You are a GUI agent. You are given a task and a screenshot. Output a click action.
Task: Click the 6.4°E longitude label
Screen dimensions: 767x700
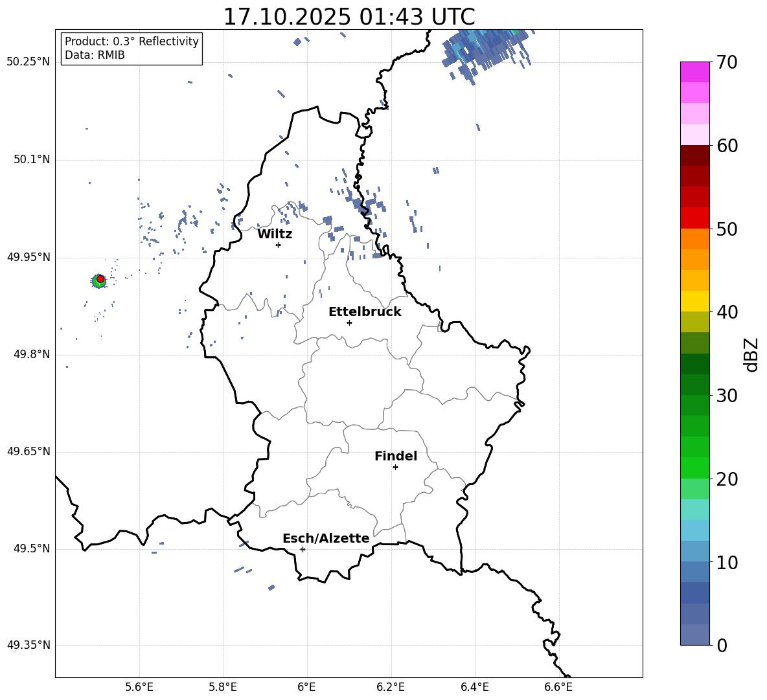tap(474, 687)
